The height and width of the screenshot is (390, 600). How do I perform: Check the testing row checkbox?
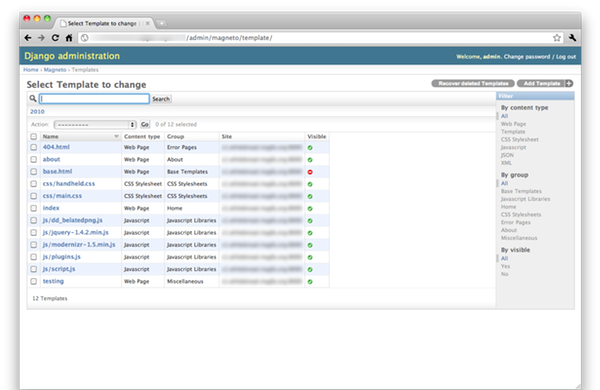34,282
